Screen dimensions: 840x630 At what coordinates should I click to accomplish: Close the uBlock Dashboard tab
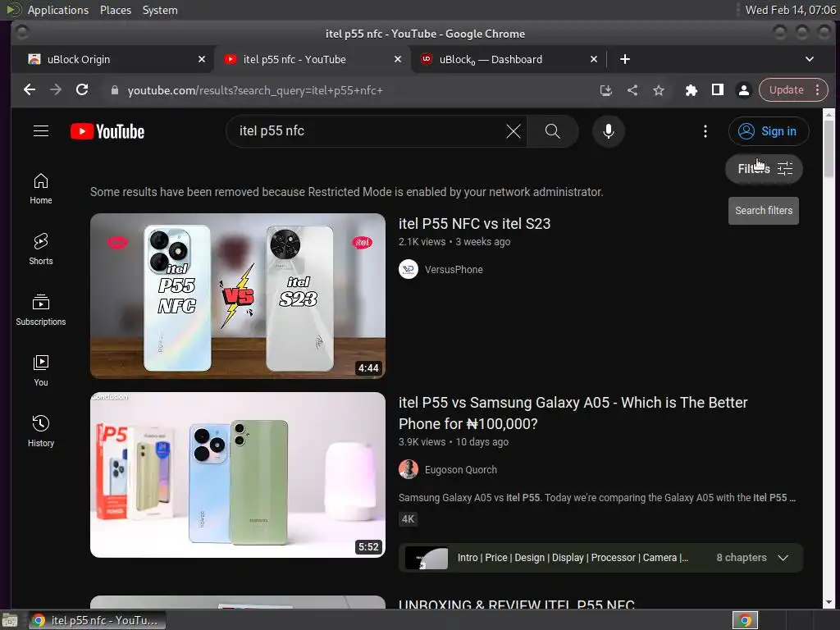[x=594, y=59]
